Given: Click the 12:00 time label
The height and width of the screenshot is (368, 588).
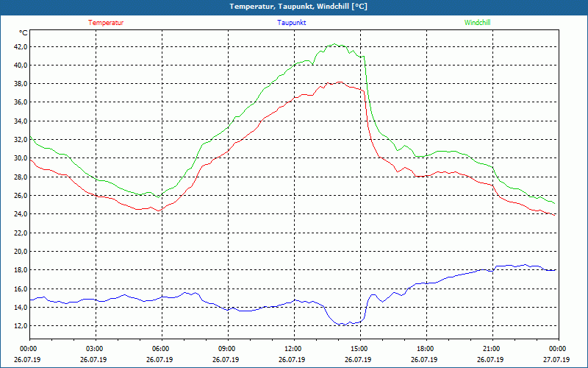Looking at the screenshot, I should tap(293, 349).
